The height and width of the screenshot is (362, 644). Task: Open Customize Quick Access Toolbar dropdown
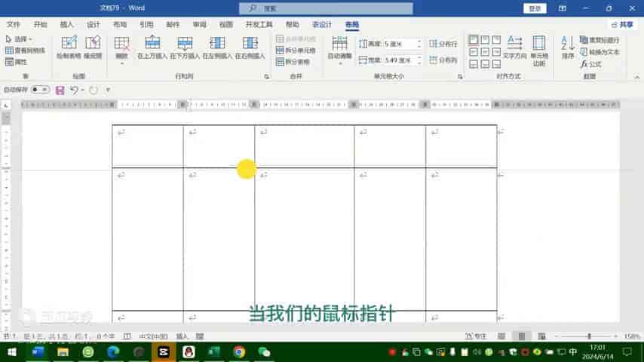pos(108,90)
